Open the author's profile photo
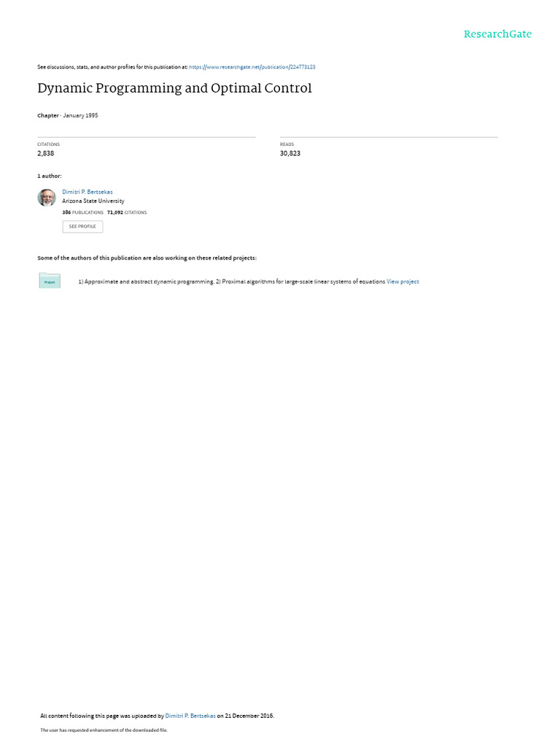This screenshot has height=747, width=560. (x=47, y=197)
